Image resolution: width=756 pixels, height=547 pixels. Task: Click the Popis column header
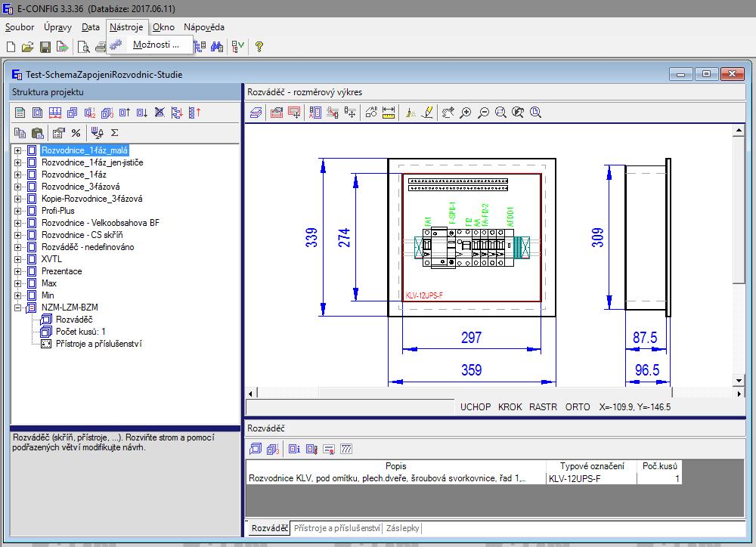[396, 466]
